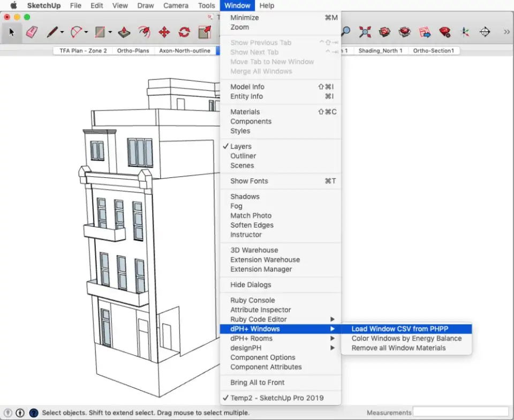Choose Load Window CSV from PHPP
This screenshot has width=514, height=420.
click(400, 329)
